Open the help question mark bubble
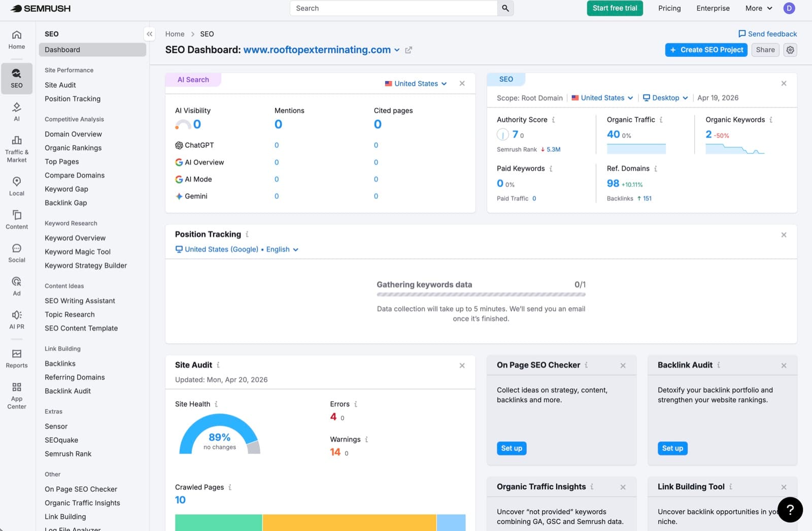 coord(790,510)
